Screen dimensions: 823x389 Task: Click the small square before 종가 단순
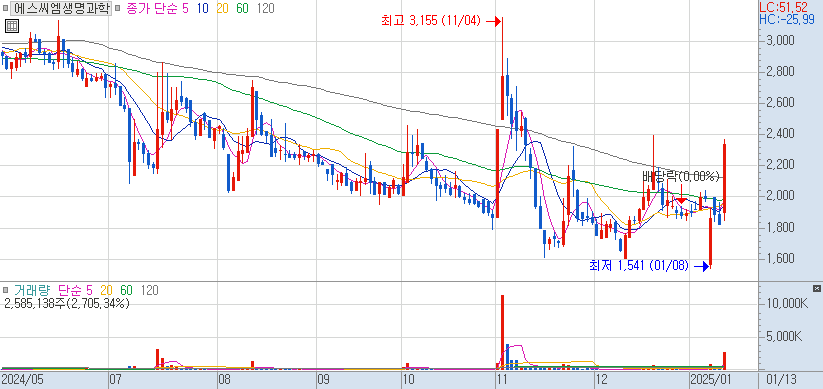coord(118,8)
